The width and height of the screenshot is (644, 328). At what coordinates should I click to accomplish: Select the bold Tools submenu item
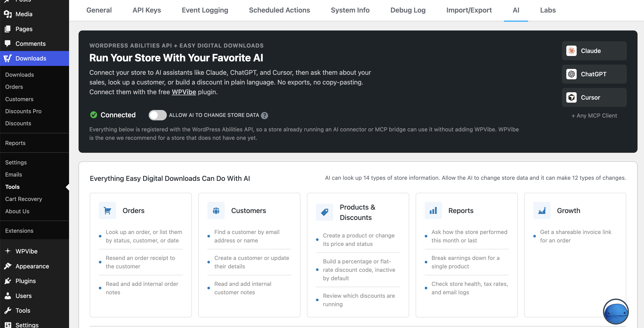pyautogui.click(x=12, y=187)
